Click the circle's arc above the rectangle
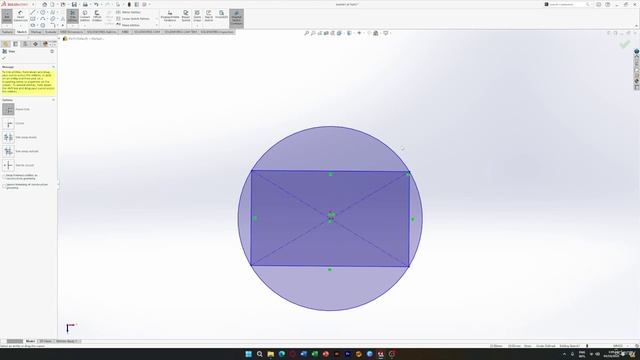This screenshot has width=640, height=360. (330, 127)
